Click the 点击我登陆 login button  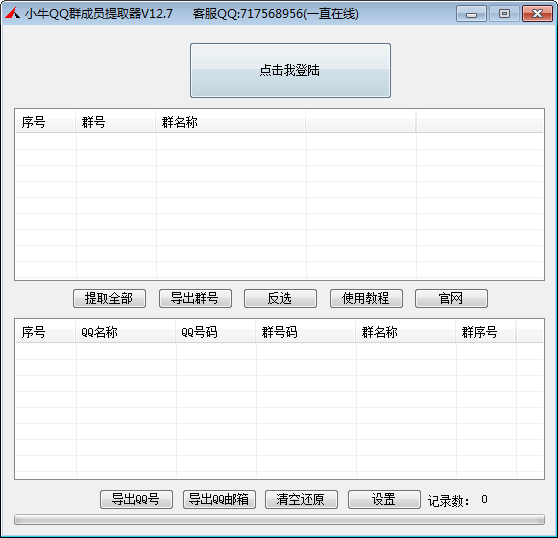pos(290,70)
